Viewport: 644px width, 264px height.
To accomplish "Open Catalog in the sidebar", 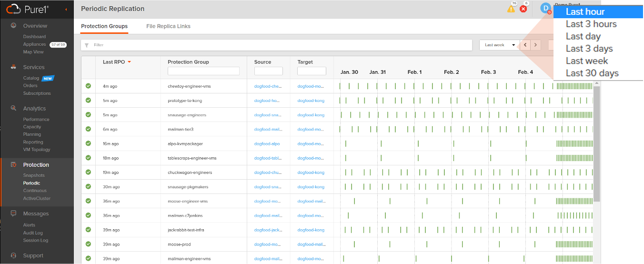I will click(x=31, y=78).
